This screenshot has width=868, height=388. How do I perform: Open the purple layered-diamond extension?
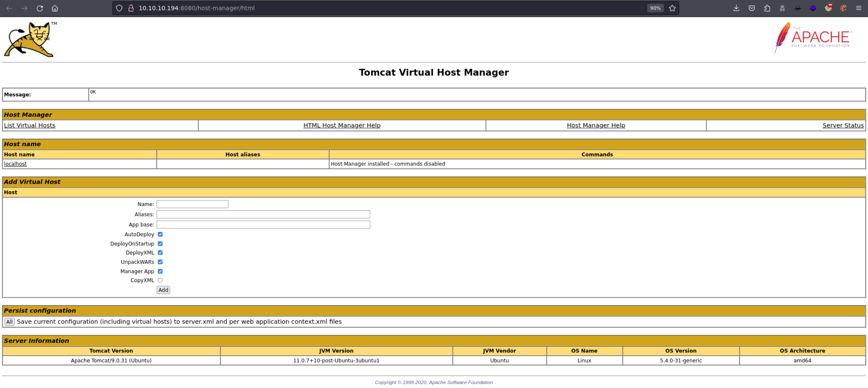(x=813, y=8)
